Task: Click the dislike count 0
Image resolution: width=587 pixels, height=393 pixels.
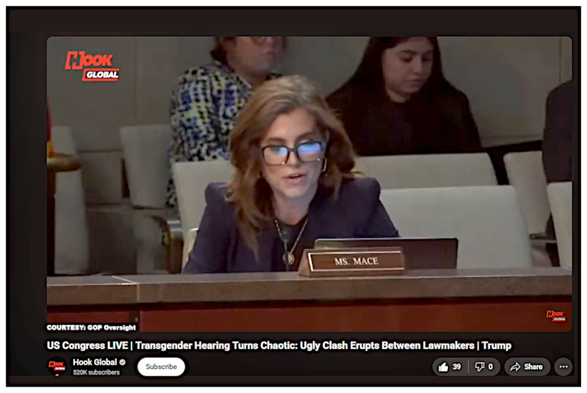Action: pos(490,367)
